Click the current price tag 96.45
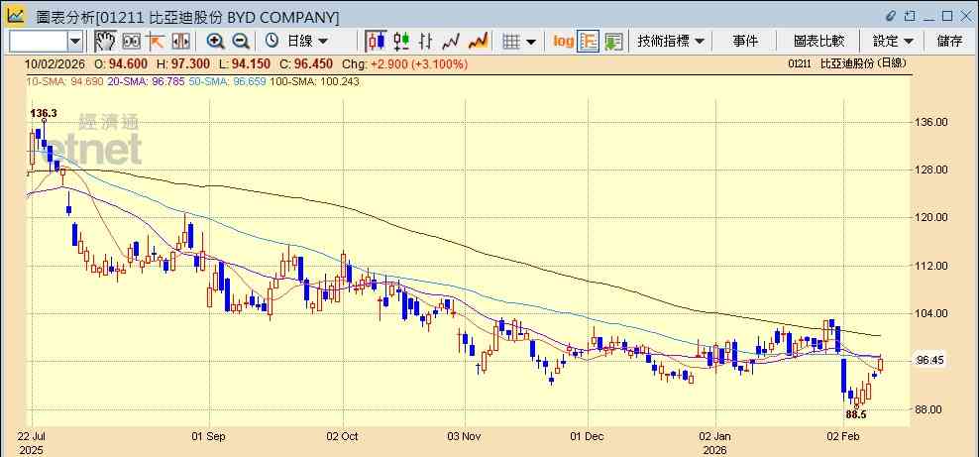The height and width of the screenshot is (457, 980). 930,360
